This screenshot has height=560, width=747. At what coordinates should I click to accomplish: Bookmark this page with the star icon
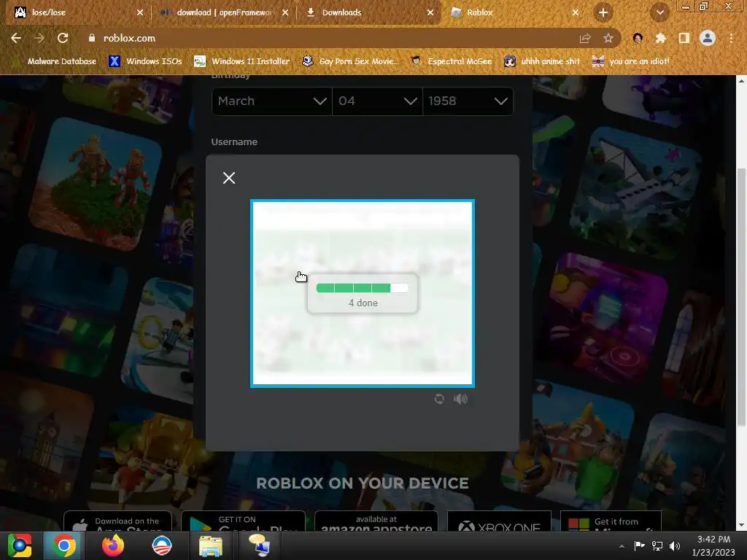point(608,39)
